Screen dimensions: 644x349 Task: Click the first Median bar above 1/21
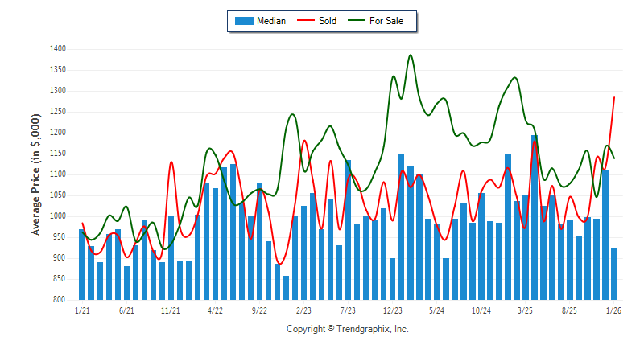82,265
